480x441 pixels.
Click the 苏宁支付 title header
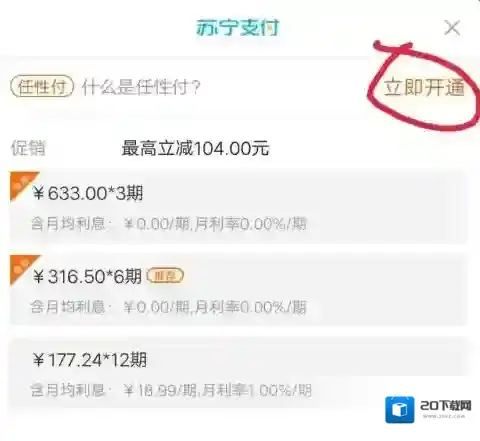click(237, 27)
